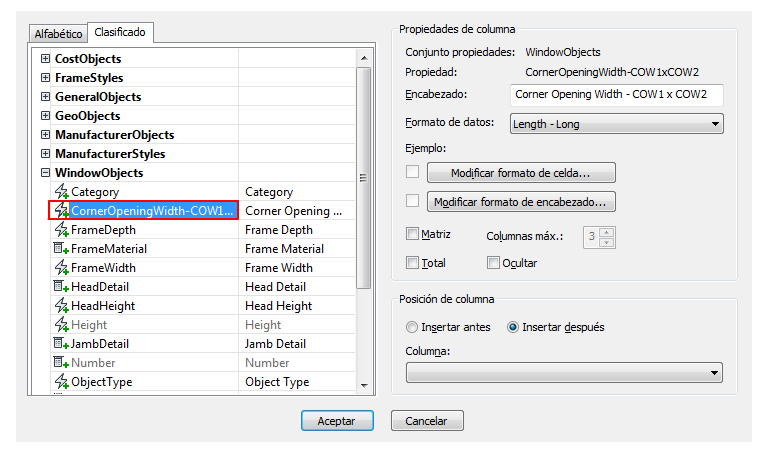This screenshot has width=766, height=455.
Task: Click the HeadDetail property icon
Action: tap(61, 287)
